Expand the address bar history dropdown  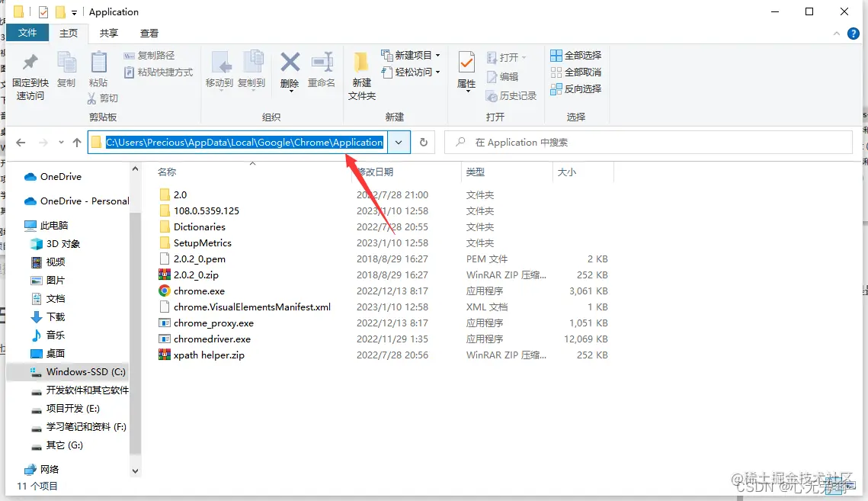pyautogui.click(x=399, y=143)
